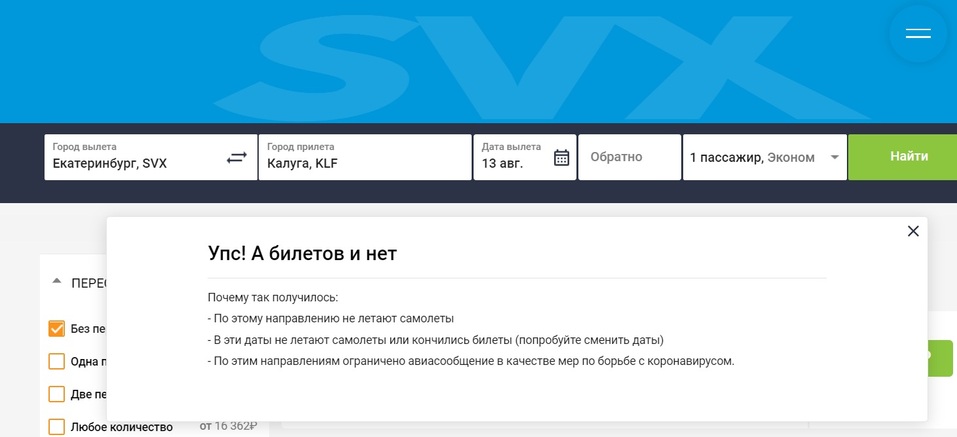The width and height of the screenshot is (957, 437).
Task: Check the 'Без пе…' no-transfers checkbox
Action: (x=57, y=329)
